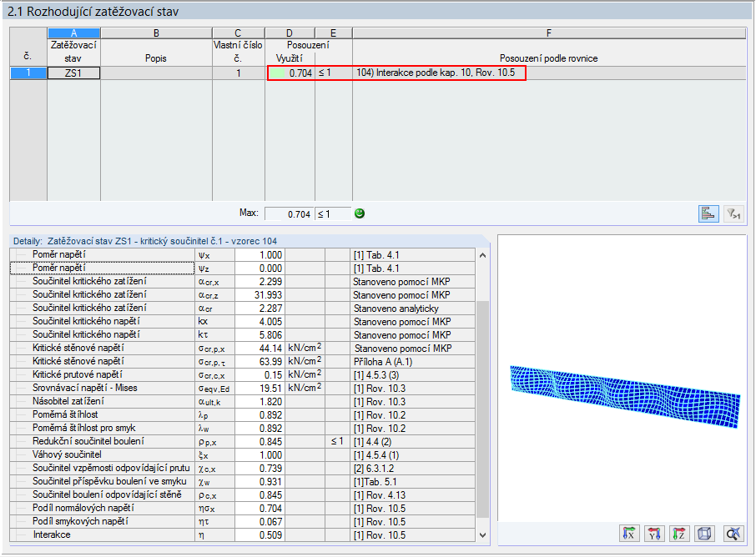Screen dimensions: 756x557
Task: Click Max value field 0.704
Action: (290, 214)
